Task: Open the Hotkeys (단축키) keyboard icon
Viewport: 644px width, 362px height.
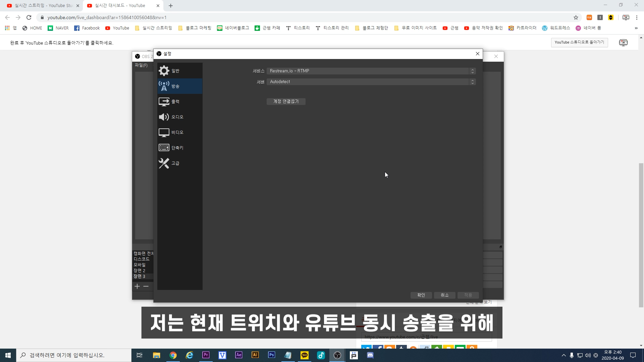Action: (x=164, y=147)
